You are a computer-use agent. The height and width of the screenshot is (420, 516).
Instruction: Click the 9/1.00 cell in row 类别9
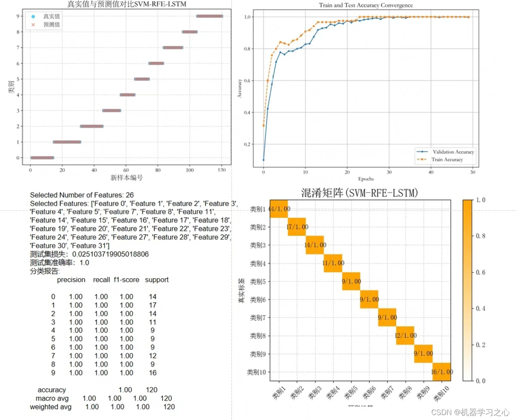pyautogui.click(x=423, y=354)
